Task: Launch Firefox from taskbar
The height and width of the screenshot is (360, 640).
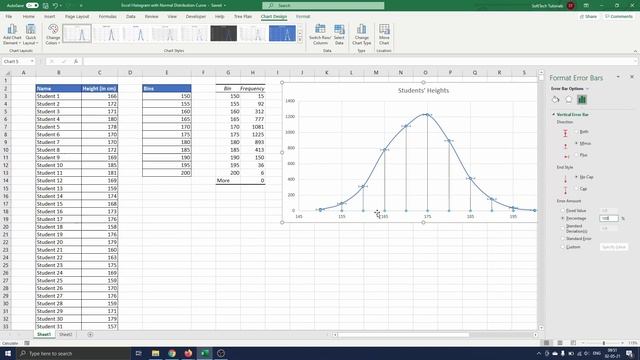Action: [x=188, y=353]
